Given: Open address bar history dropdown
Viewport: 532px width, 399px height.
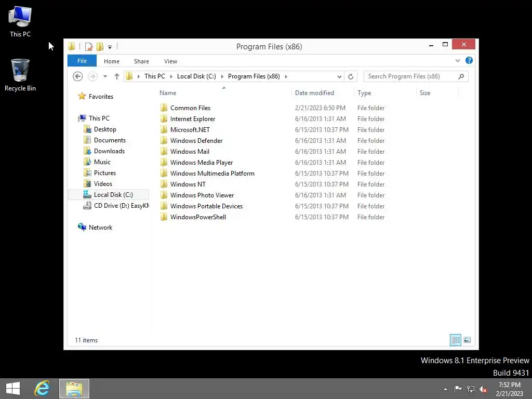Looking at the screenshot, I should pos(339,77).
